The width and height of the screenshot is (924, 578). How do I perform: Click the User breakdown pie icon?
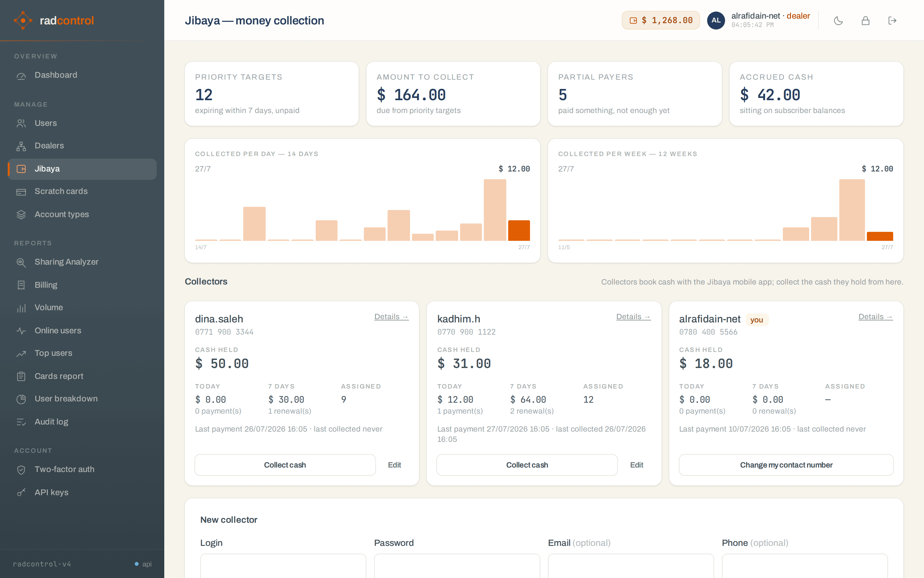(x=21, y=399)
